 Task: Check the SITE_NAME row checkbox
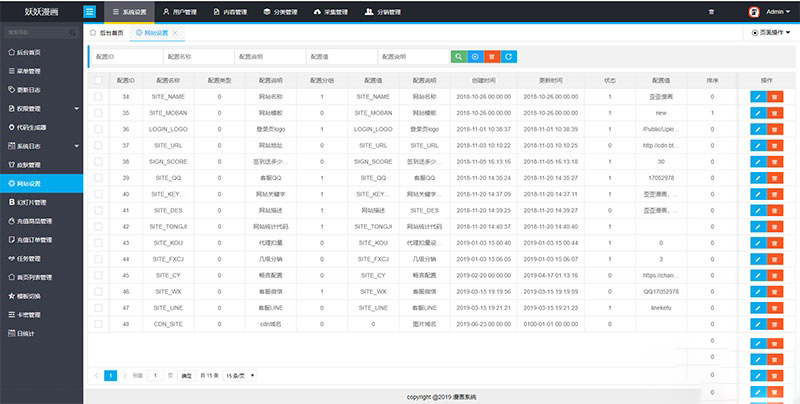click(98, 96)
